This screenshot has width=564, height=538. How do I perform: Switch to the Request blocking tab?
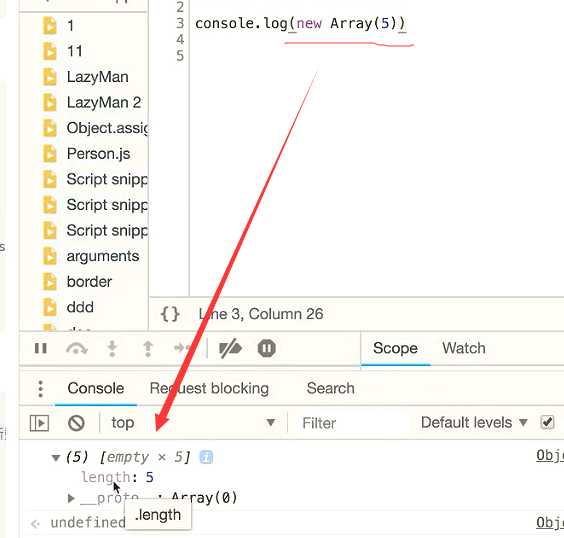(209, 388)
